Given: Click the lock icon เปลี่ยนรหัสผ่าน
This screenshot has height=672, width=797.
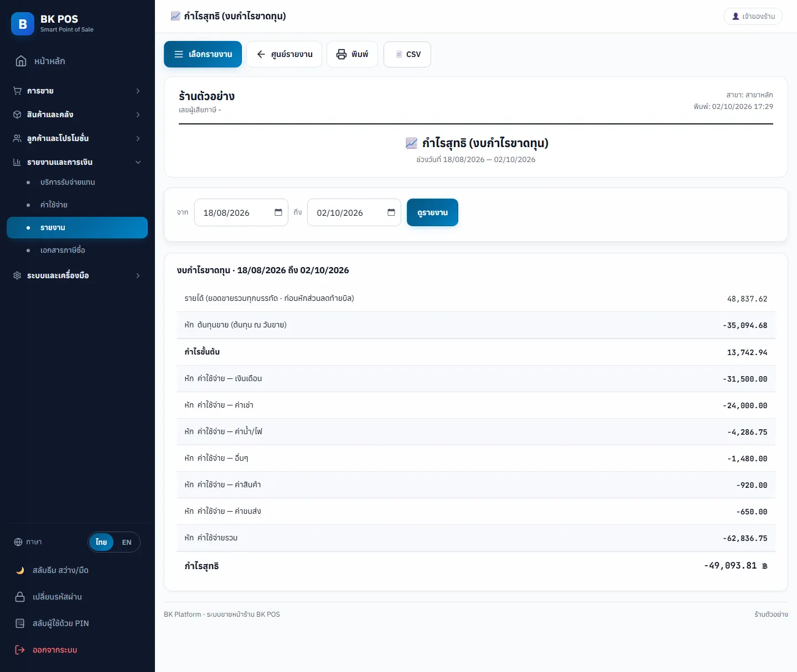Looking at the screenshot, I should (20, 597).
